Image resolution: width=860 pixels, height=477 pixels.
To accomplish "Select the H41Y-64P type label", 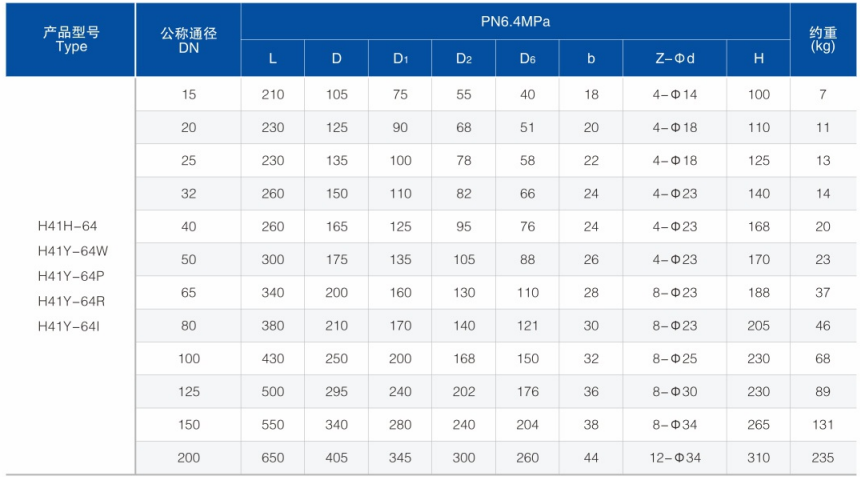I will (71, 276).
